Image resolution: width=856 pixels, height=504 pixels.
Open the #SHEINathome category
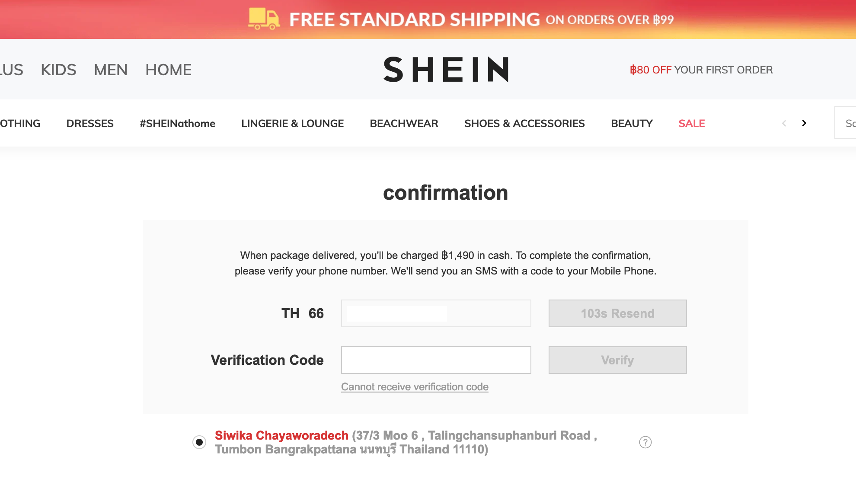177,123
